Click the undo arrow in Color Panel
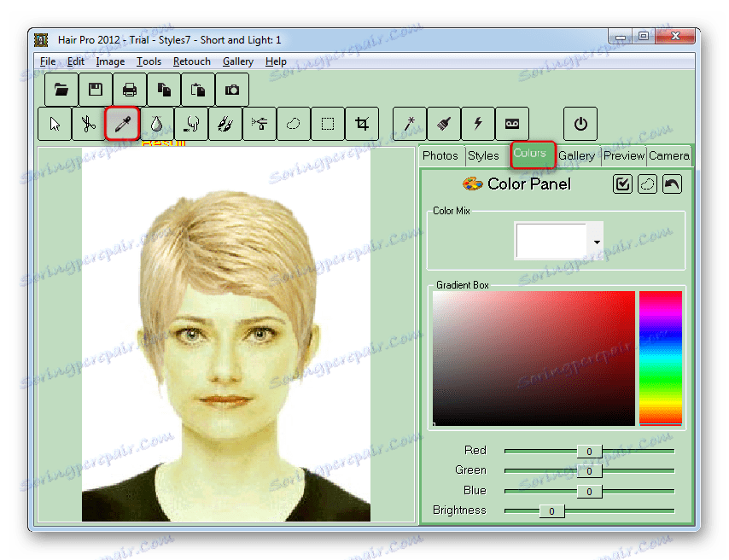Viewport: 729px width, 560px height. pyautogui.click(x=673, y=184)
